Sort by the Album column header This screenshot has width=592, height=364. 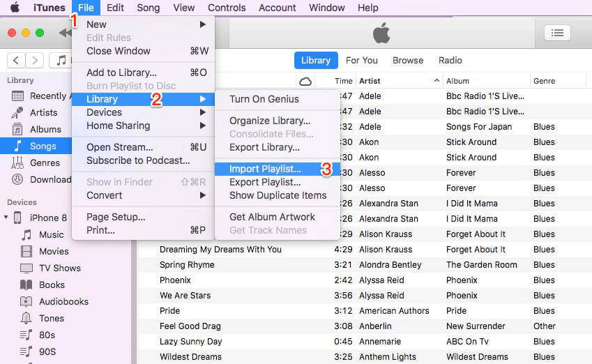pyautogui.click(x=457, y=81)
